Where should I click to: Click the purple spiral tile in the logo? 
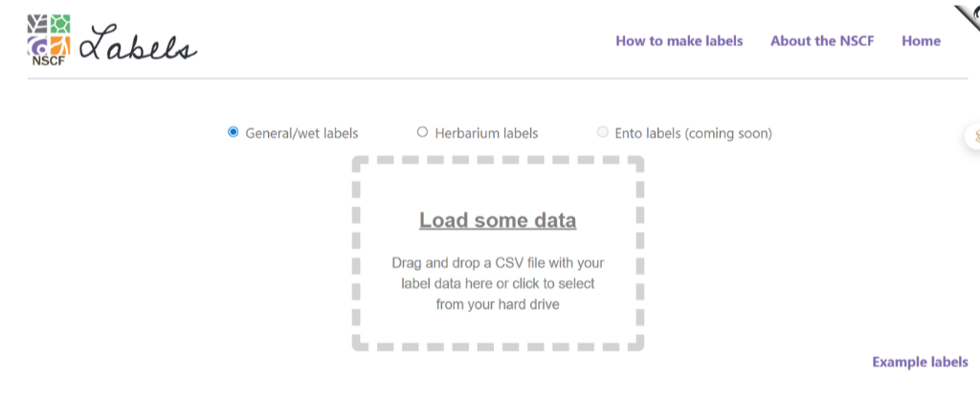(x=38, y=45)
